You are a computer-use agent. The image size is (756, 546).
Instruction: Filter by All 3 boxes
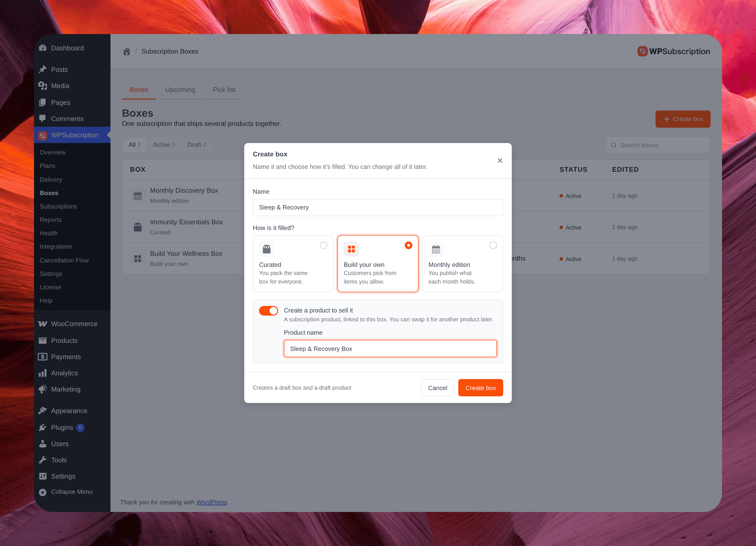135,145
